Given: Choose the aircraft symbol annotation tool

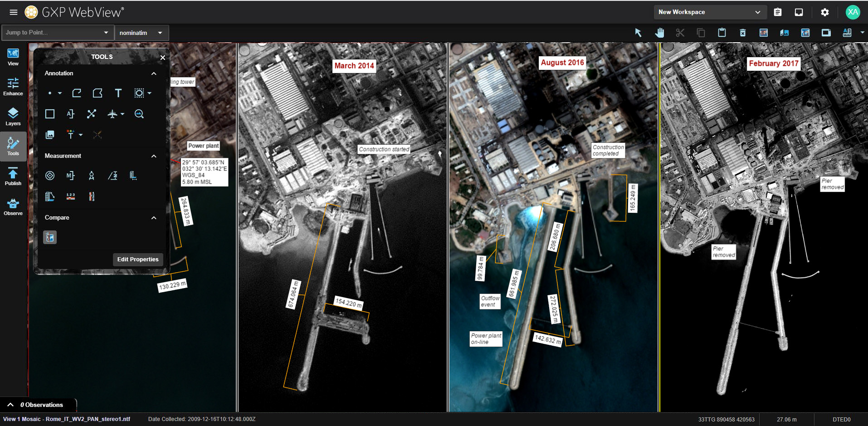Looking at the screenshot, I should pyautogui.click(x=112, y=114).
